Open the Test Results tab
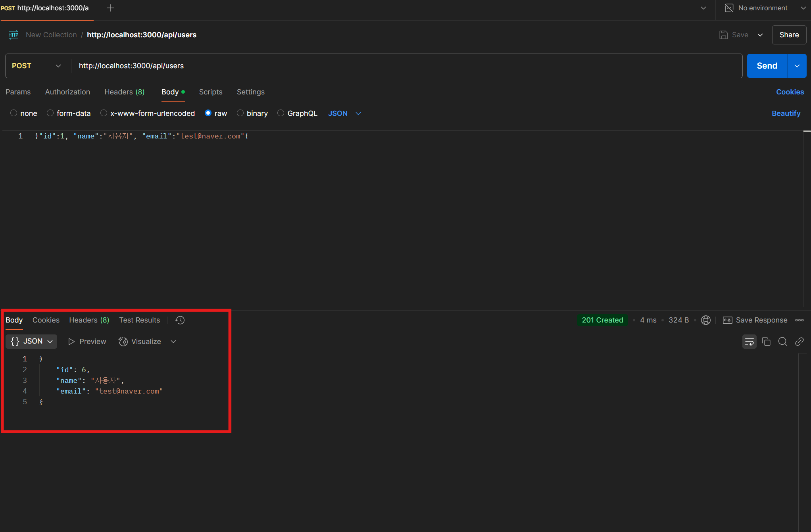The width and height of the screenshot is (811, 532). [x=140, y=320]
